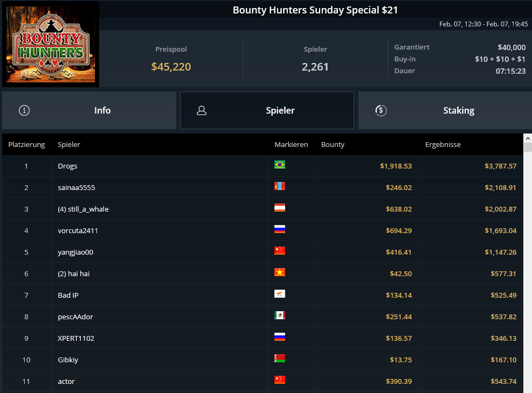This screenshot has height=393, width=532.
Task: Select player XPERT1102
Action: (x=76, y=339)
